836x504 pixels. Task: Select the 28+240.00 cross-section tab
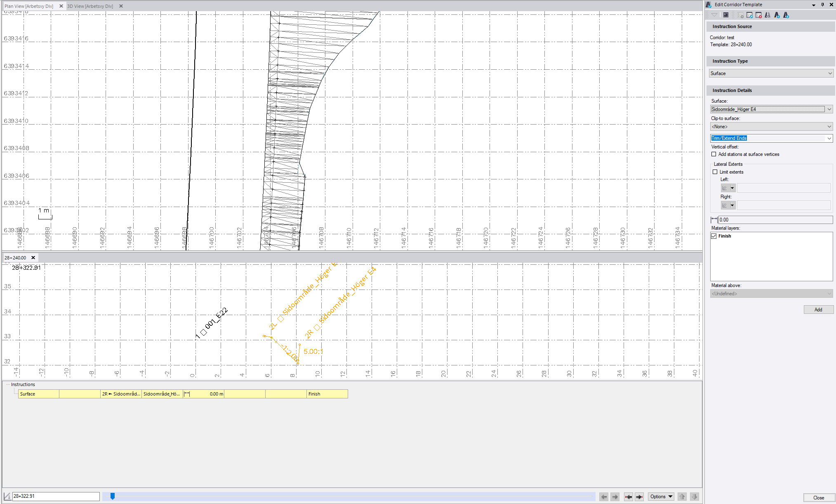point(15,258)
